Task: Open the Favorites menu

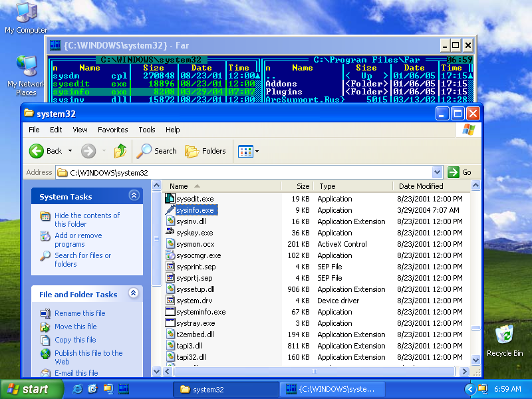Action: 112,130
